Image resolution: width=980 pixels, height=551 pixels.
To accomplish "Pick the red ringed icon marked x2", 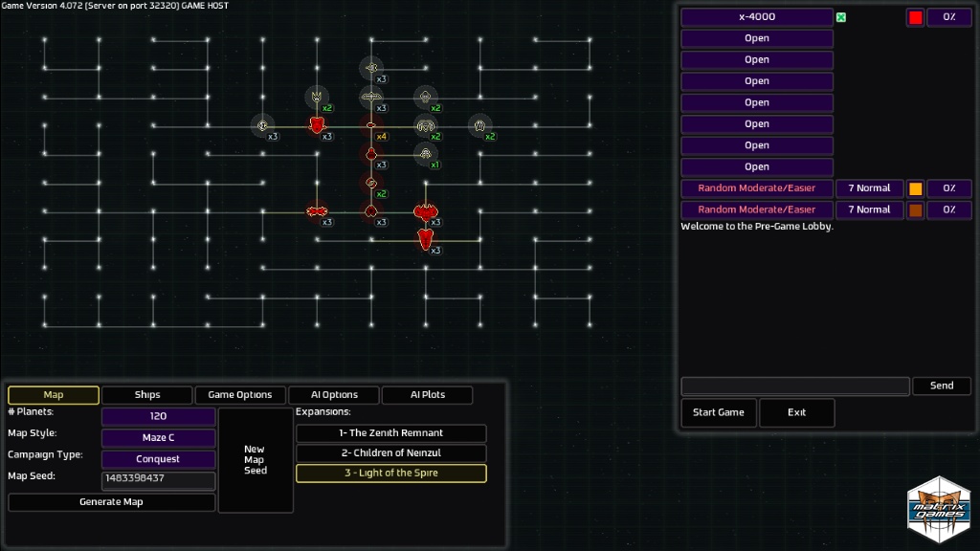I will point(371,183).
